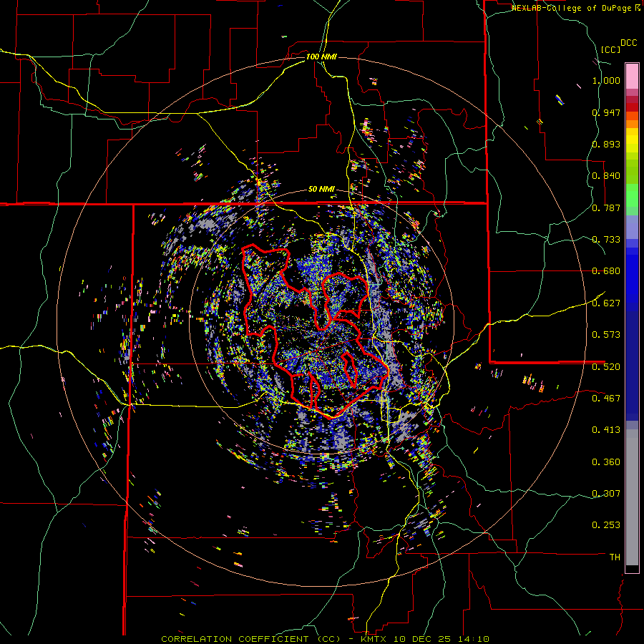
Task: Click the 0.627 scale value
Action: (x=606, y=303)
